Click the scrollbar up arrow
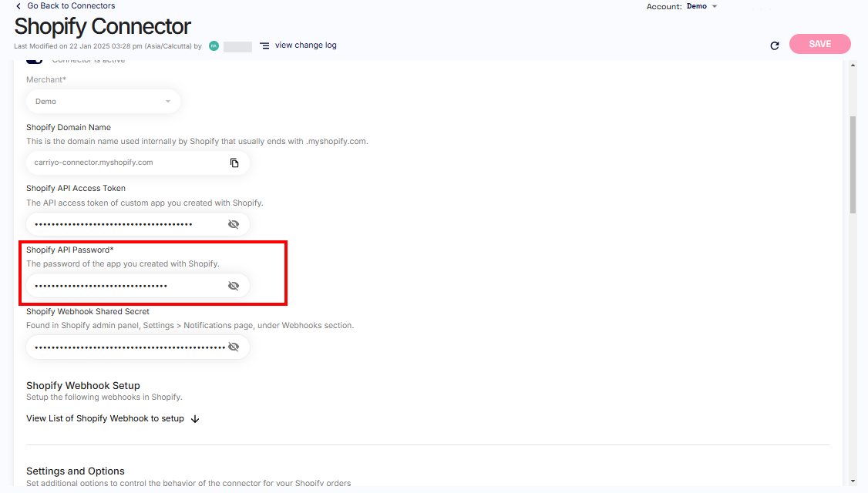 853,65
